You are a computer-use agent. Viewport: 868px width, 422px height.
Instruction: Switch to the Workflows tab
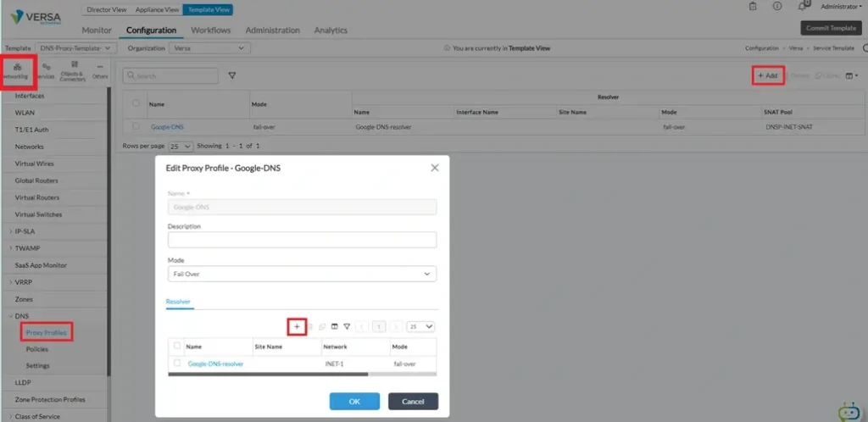[210, 31]
